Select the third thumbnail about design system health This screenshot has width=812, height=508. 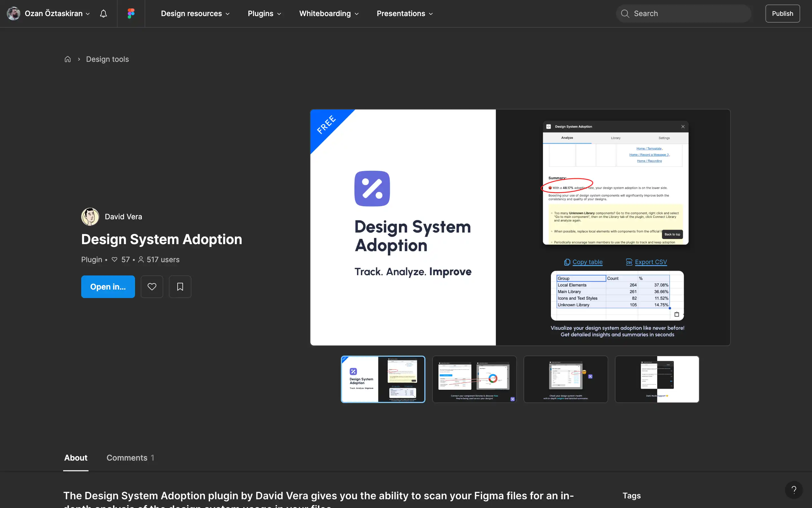pyautogui.click(x=565, y=379)
